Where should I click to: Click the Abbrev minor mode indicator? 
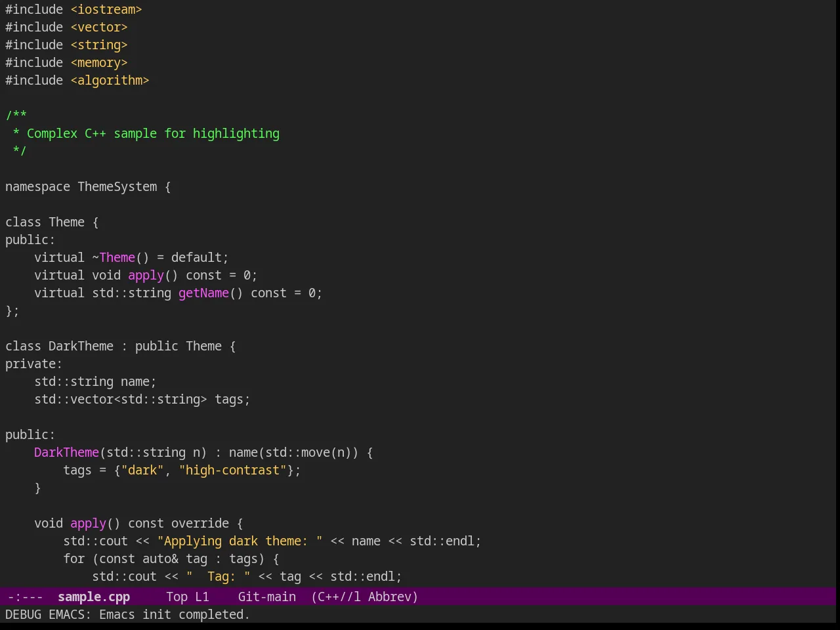392,597
